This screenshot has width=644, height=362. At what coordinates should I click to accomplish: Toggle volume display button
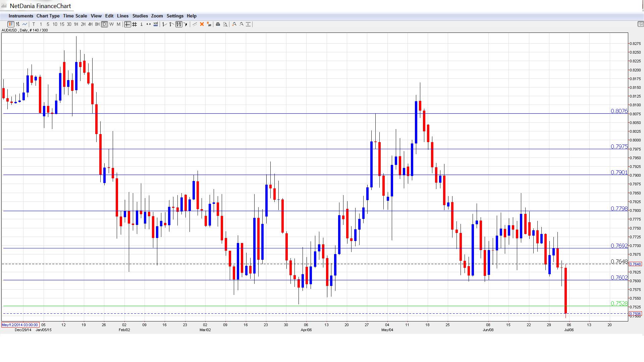point(156,24)
